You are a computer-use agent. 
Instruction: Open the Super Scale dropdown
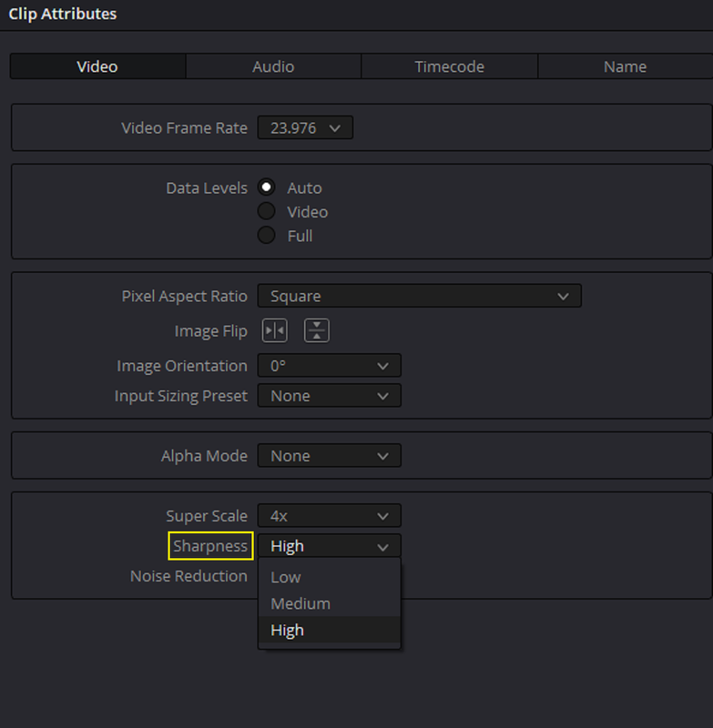[330, 515]
